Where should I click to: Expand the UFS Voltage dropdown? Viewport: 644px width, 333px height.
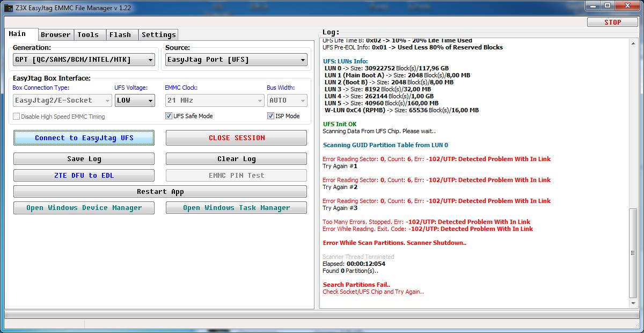pyautogui.click(x=135, y=100)
